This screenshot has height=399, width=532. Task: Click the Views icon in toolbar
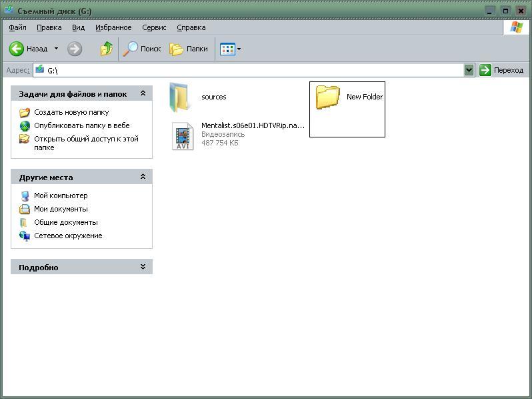pos(227,49)
